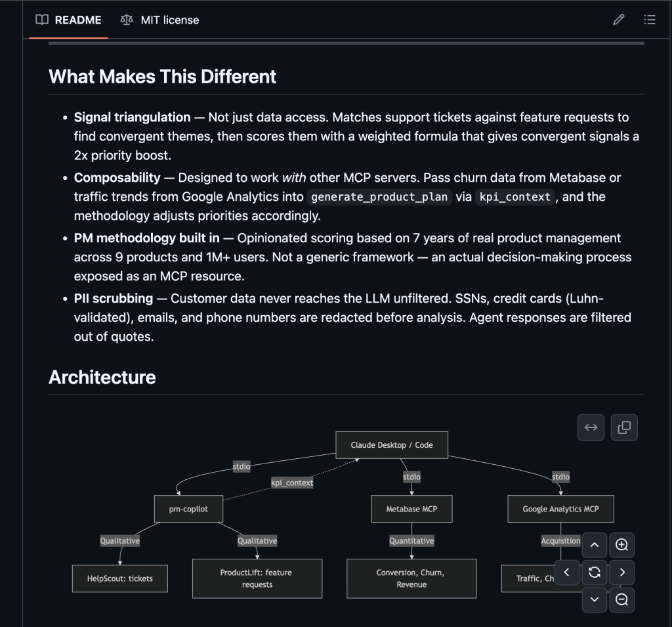Switch to the README tab
Image resolution: width=672 pixels, height=627 pixels.
tap(69, 20)
